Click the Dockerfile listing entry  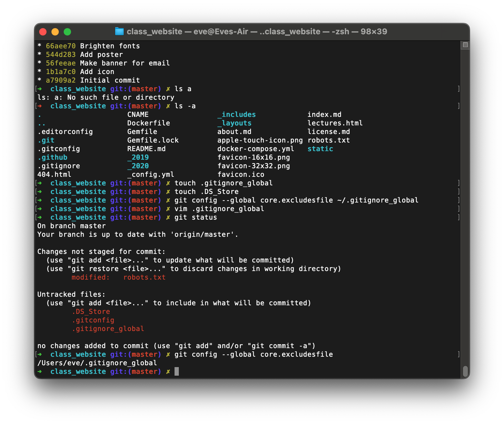pos(149,123)
